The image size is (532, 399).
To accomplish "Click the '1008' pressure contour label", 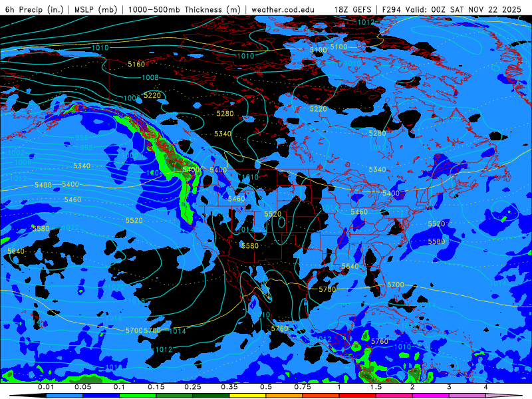I will 150,77.
